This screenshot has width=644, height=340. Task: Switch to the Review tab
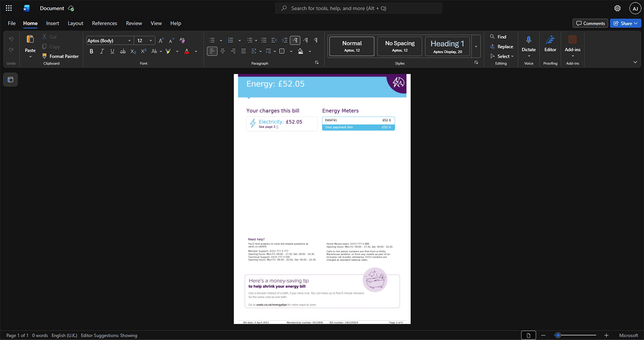[134, 23]
